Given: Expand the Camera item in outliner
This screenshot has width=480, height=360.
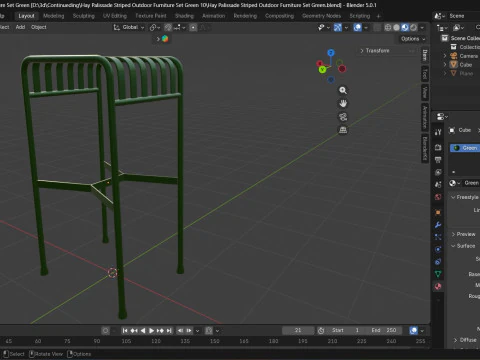Looking at the screenshot, I should [x=445, y=56].
